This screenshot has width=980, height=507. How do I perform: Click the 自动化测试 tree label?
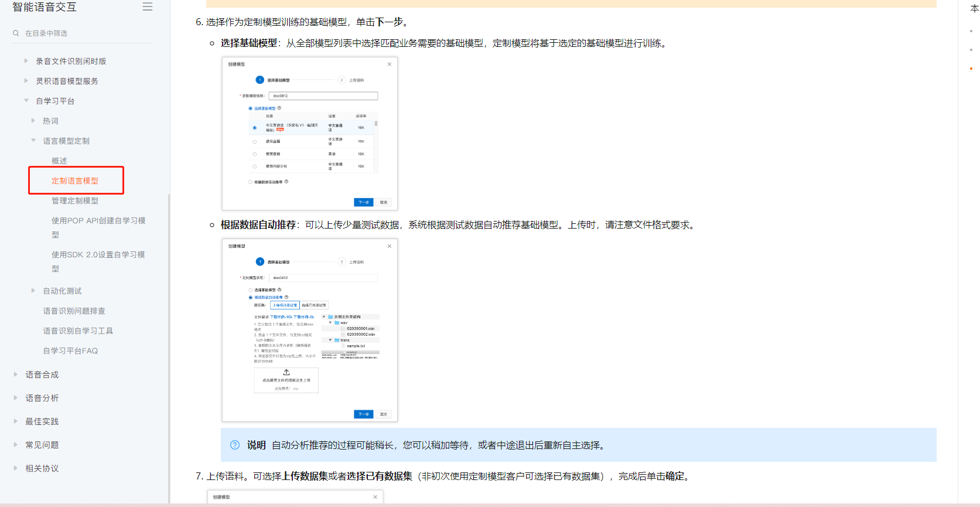point(62,291)
